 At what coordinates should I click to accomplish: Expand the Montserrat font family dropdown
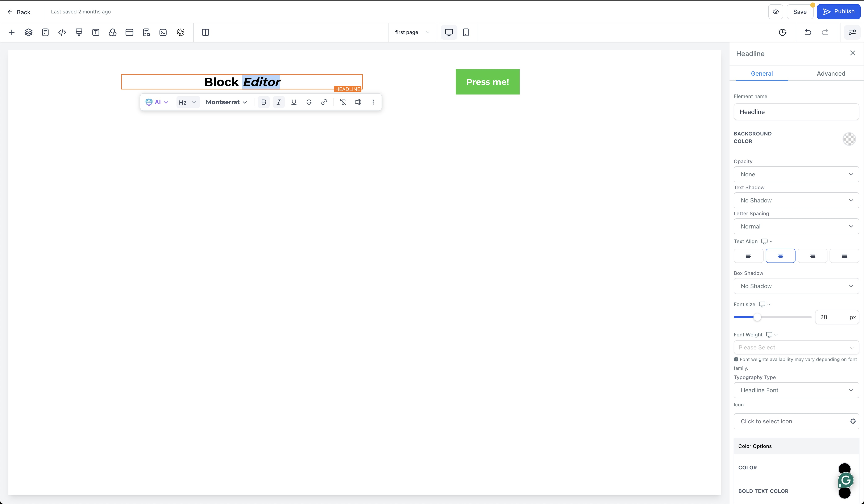pos(226,102)
